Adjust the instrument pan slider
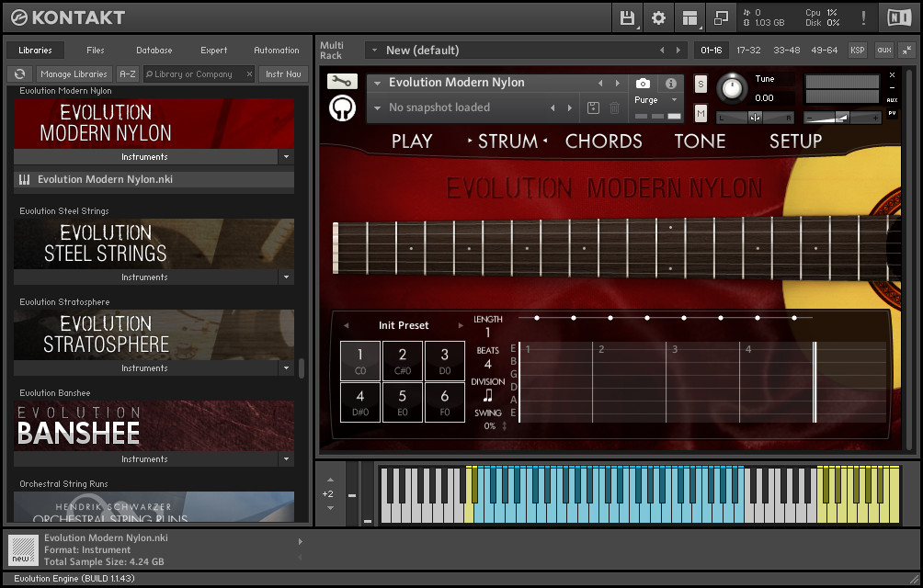923x588 pixels. tap(755, 118)
